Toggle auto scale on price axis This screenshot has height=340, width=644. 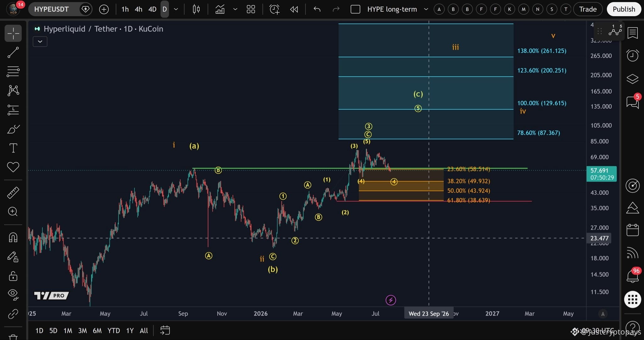pos(603,314)
